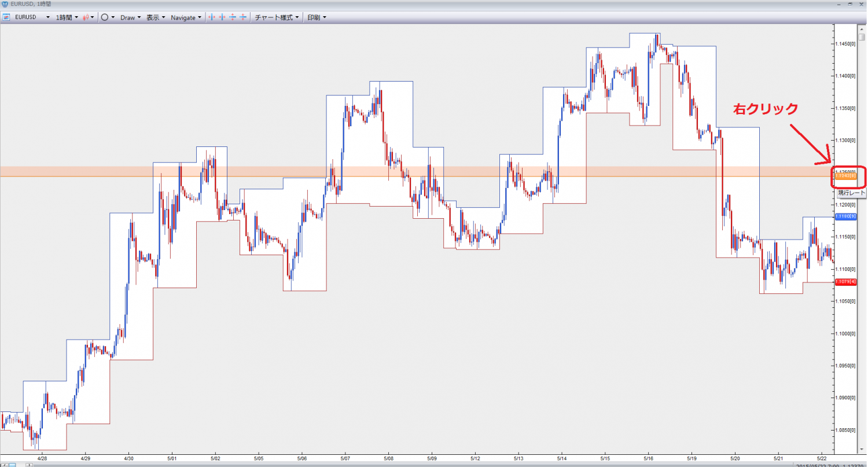Open the 表示 menu
The height and width of the screenshot is (467, 868).
pyautogui.click(x=156, y=17)
